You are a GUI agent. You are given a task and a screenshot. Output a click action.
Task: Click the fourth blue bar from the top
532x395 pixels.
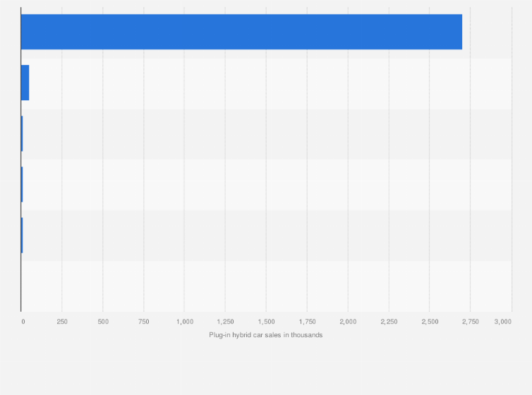pos(22,184)
